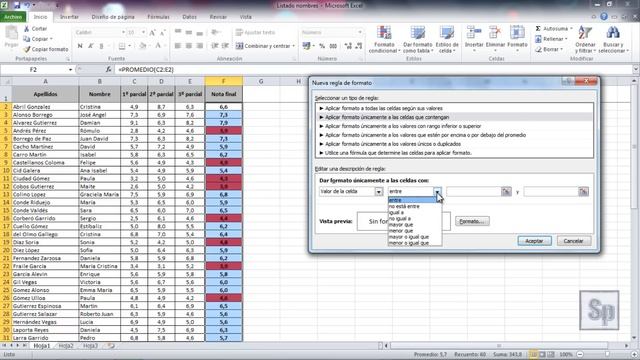This screenshot has width=640, height=360.
Task: Select column G header
Action: click(261, 82)
